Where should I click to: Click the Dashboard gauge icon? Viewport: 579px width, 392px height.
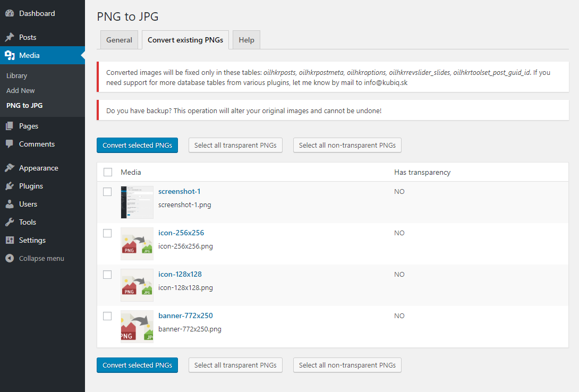10,13
